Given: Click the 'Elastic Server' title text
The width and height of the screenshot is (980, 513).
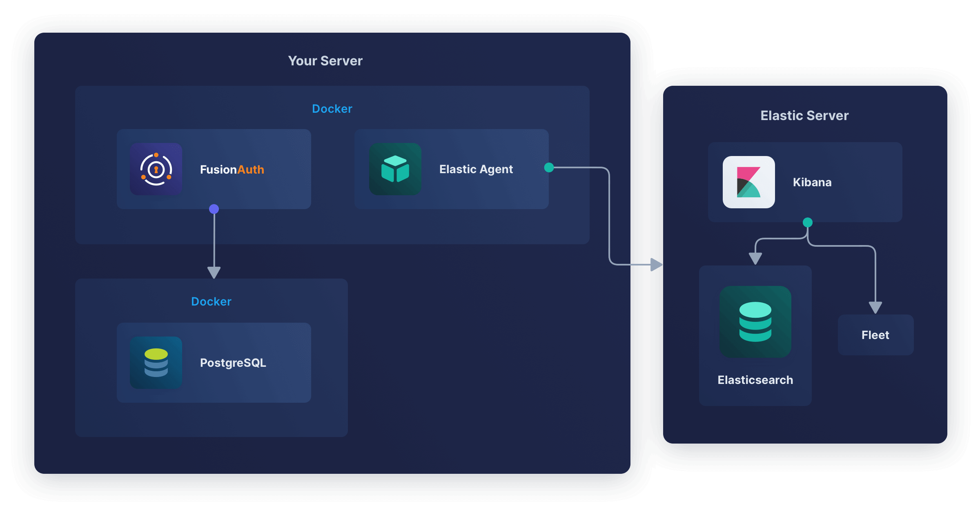Looking at the screenshot, I should point(804,116).
